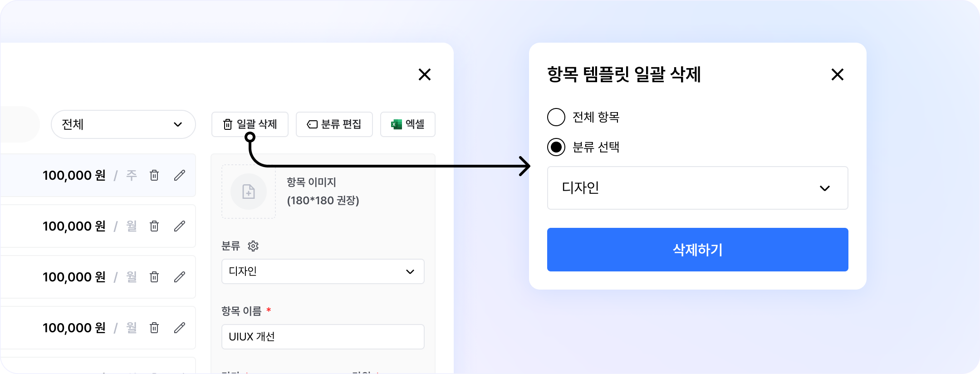Click trash icon on the weekly 100,000 원 row
Screen dimensions: 980x374
[x=154, y=175]
